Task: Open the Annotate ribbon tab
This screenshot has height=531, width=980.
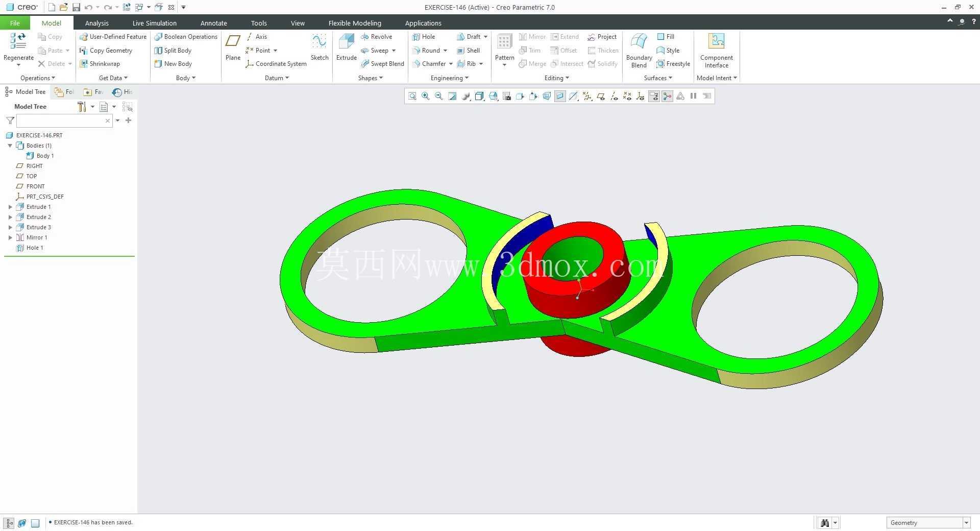Action: [213, 23]
